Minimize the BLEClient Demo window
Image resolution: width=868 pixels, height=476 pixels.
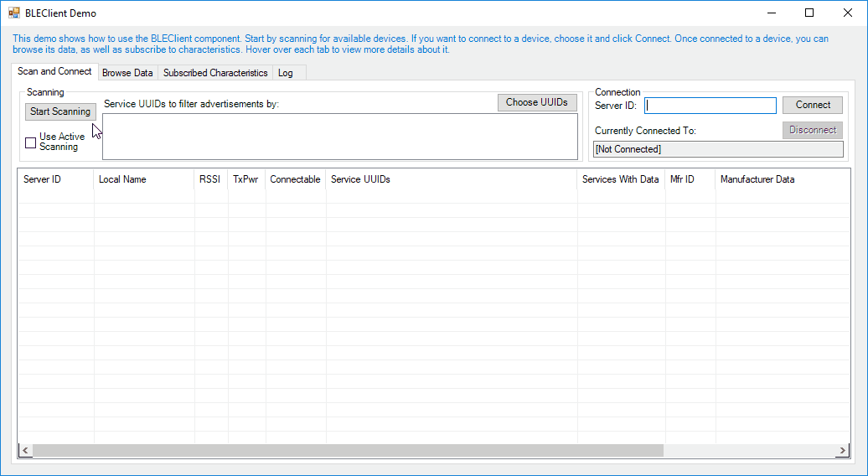771,13
